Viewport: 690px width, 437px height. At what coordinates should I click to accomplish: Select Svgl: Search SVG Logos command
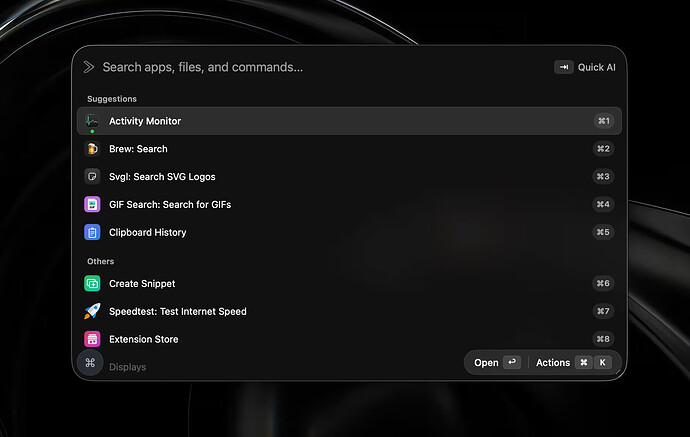pos(349,176)
